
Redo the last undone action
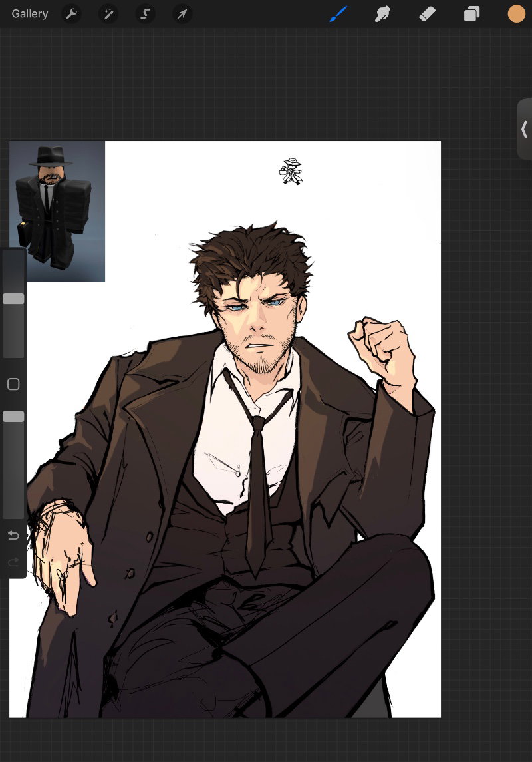coord(13,562)
